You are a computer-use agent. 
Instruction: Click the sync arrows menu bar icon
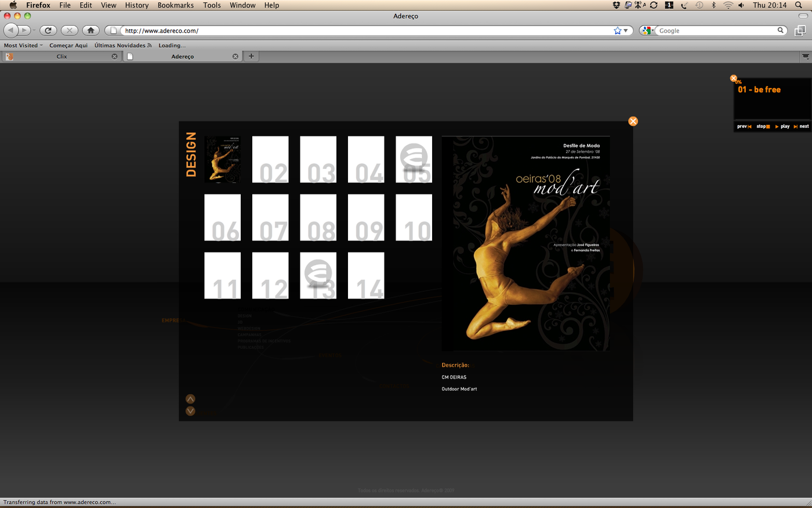tap(654, 5)
